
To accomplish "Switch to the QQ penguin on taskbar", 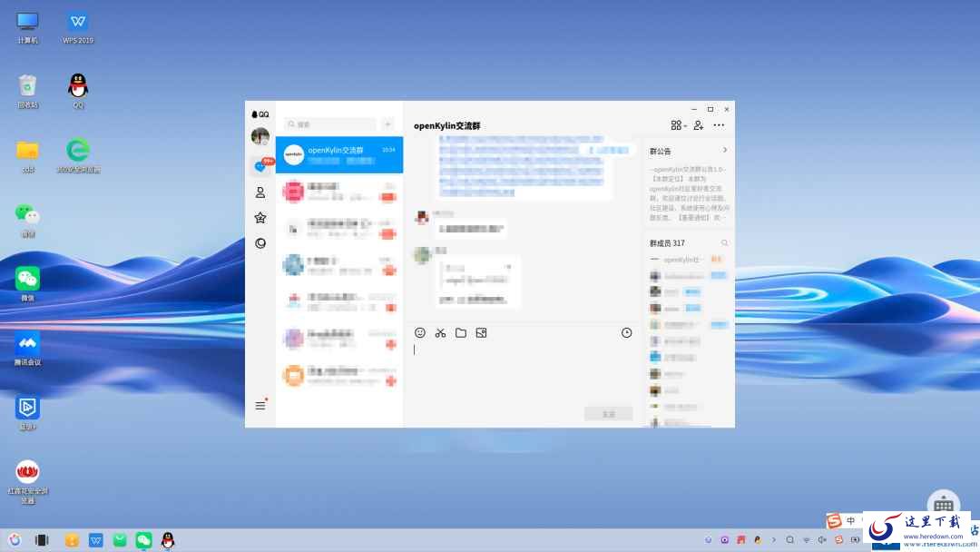I will [168, 540].
